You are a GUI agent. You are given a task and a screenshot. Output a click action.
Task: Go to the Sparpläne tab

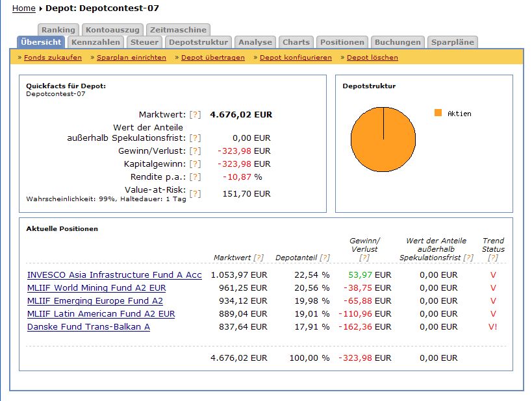pos(453,42)
